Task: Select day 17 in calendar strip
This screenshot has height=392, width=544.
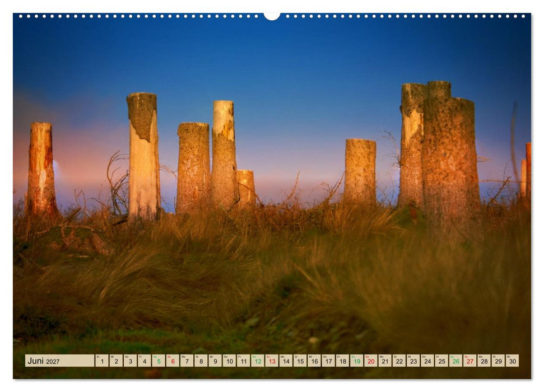Action: [x=328, y=361]
